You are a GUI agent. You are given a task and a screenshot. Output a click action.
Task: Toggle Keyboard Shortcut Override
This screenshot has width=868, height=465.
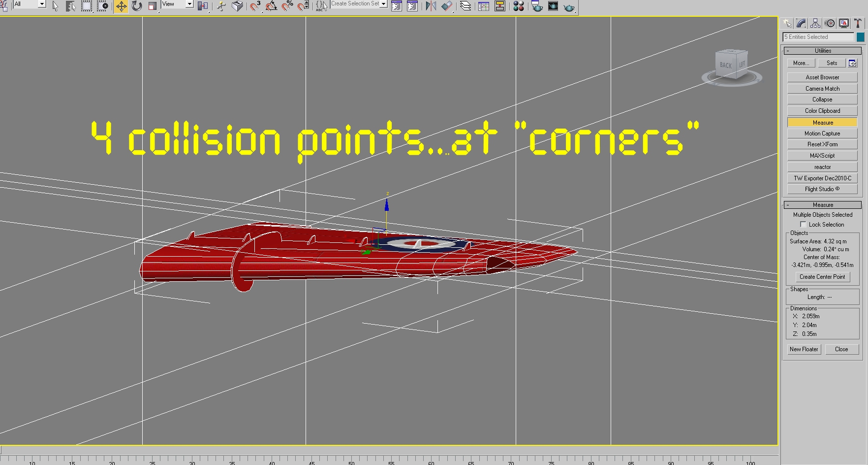click(238, 6)
